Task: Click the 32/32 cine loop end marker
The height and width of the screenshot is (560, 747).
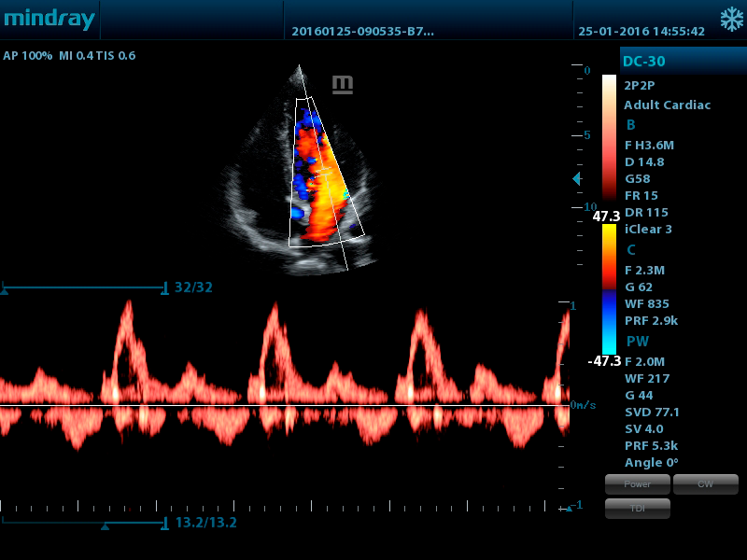Action: click(x=165, y=287)
